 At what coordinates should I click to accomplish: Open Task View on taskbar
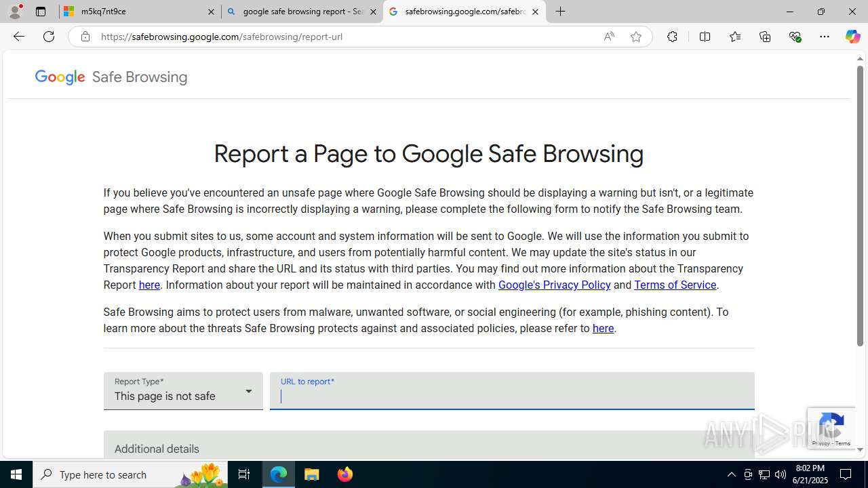coord(244,474)
